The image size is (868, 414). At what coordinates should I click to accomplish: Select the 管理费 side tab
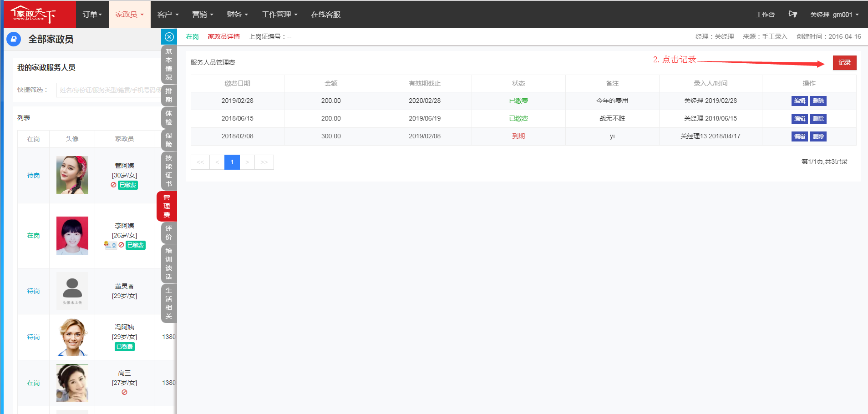coord(167,207)
